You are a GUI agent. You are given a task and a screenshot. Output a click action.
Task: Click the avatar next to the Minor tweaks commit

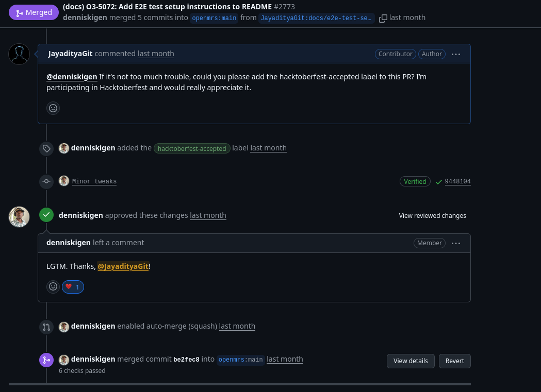(64, 181)
